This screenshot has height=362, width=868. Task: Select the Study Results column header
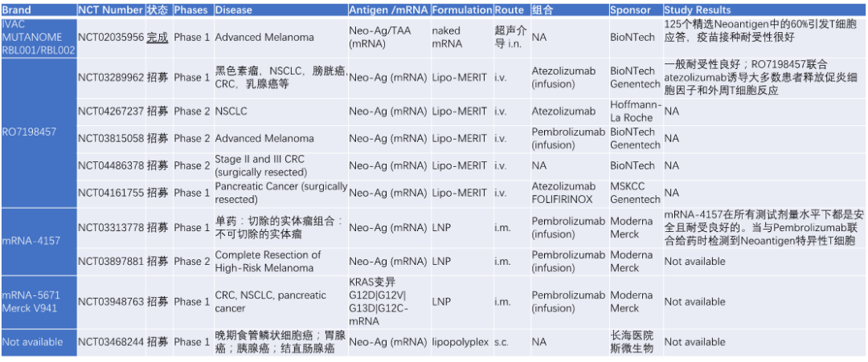point(698,10)
